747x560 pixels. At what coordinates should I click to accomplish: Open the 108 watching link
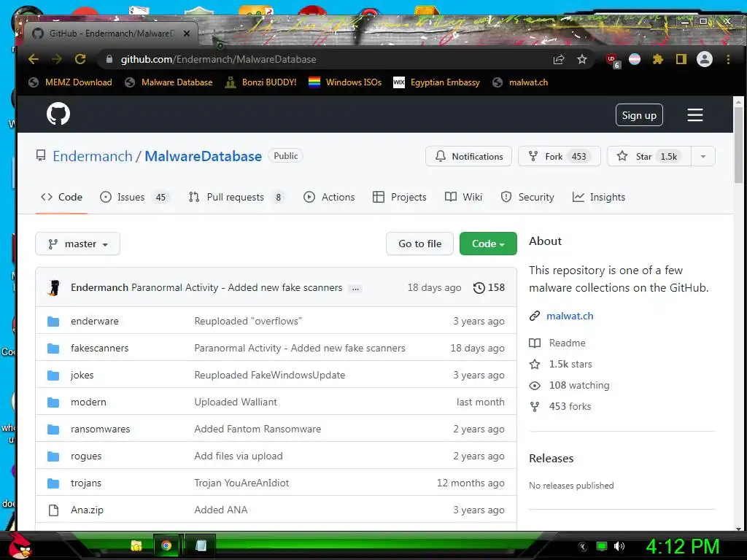coord(569,385)
